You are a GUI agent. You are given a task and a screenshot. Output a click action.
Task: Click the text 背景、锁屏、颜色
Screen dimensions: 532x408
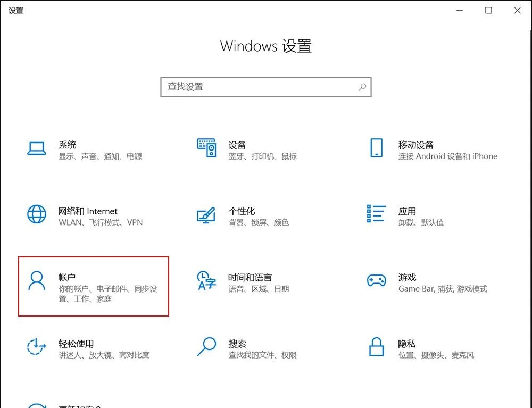[x=259, y=222]
